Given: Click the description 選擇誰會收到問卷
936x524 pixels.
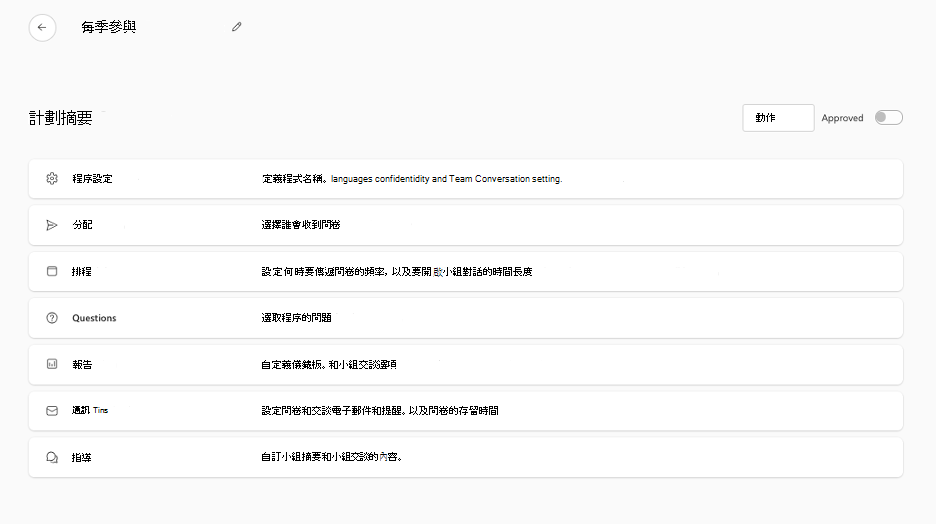Looking at the screenshot, I should (301, 225).
